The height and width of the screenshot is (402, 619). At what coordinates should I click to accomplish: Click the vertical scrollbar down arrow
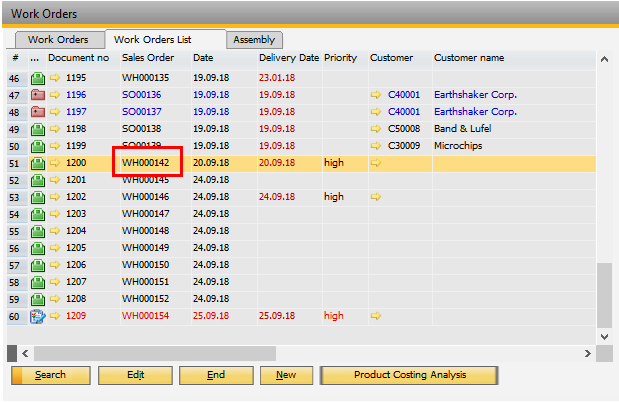pyautogui.click(x=603, y=336)
